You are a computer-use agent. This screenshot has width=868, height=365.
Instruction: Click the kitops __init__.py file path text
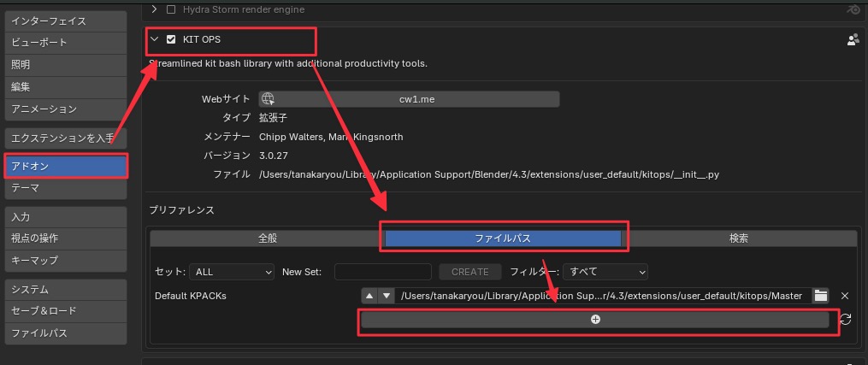click(x=489, y=174)
